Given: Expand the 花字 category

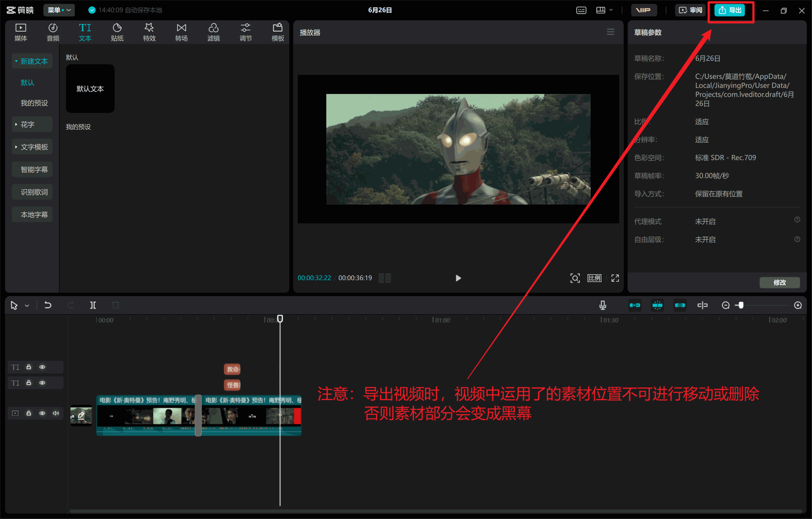Looking at the screenshot, I should pos(32,124).
